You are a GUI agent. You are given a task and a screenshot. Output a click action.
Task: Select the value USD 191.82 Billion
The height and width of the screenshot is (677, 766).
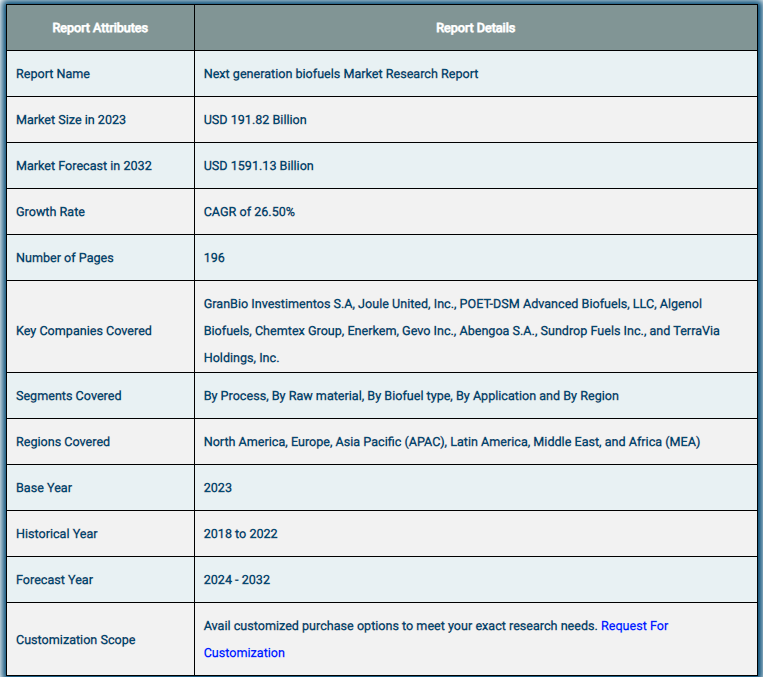coord(255,120)
